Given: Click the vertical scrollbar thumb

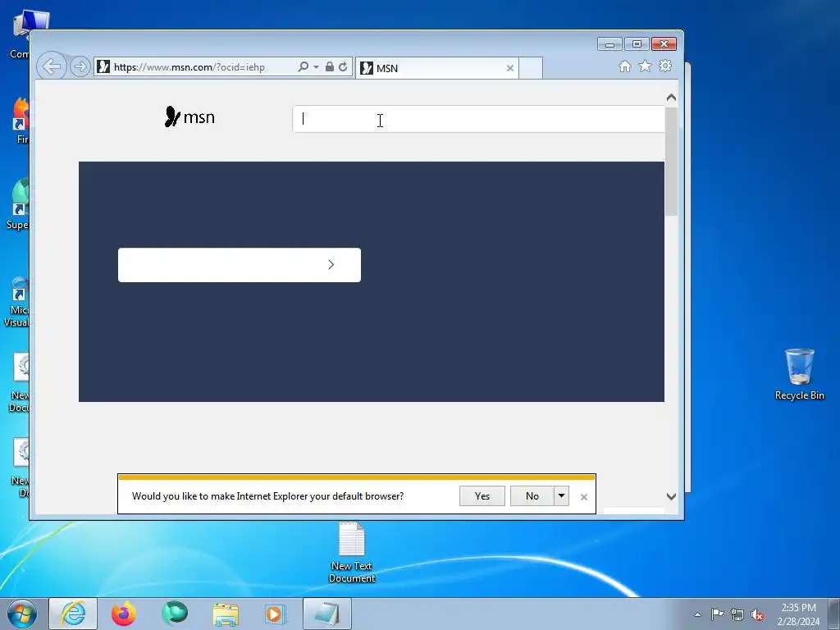Looking at the screenshot, I should (671, 162).
